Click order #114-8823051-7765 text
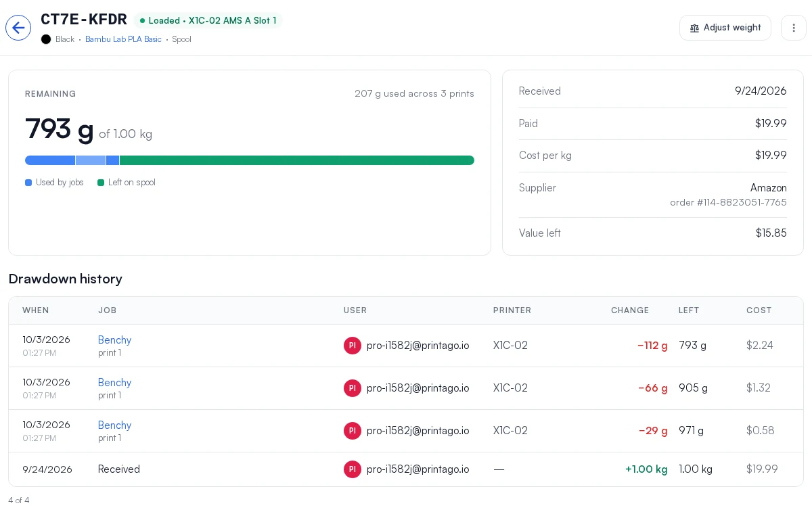The height and width of the screenshot is (514, 812). tap(728, 202)
